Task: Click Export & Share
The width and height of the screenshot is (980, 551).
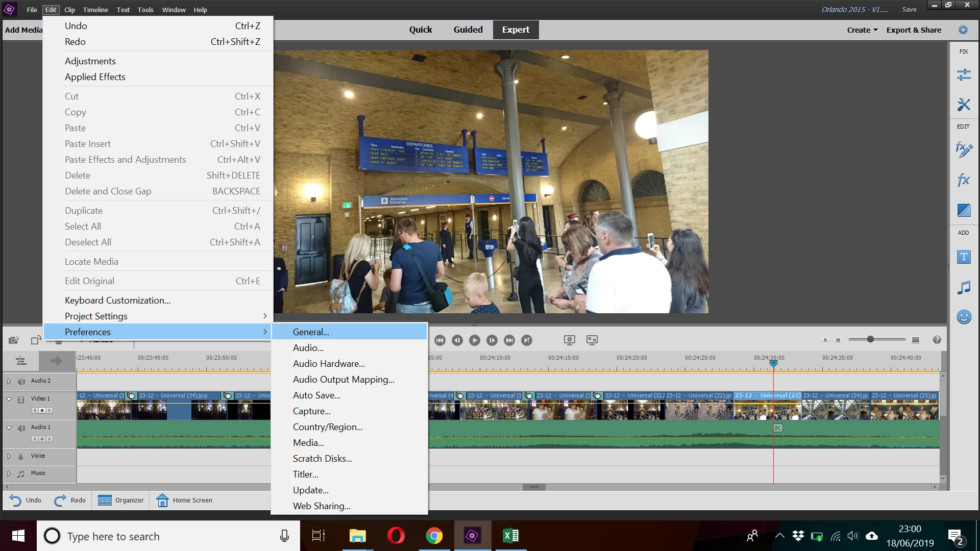Action: point(914,30)
